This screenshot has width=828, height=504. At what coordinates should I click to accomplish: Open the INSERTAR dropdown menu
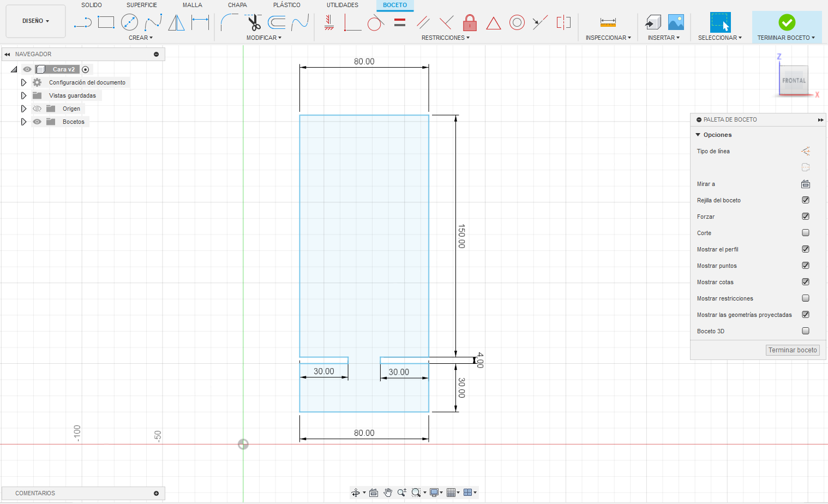coord(664,38)
